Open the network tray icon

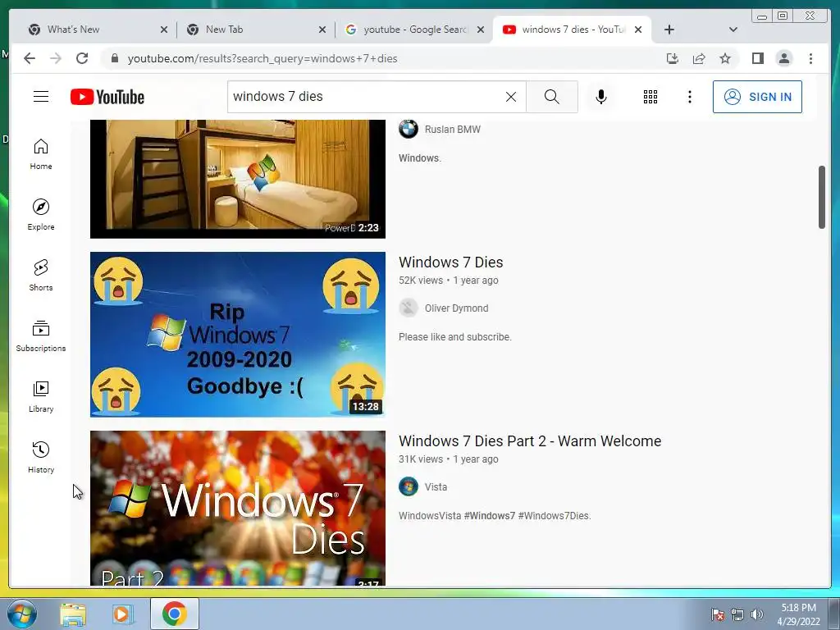coord(737,614)
